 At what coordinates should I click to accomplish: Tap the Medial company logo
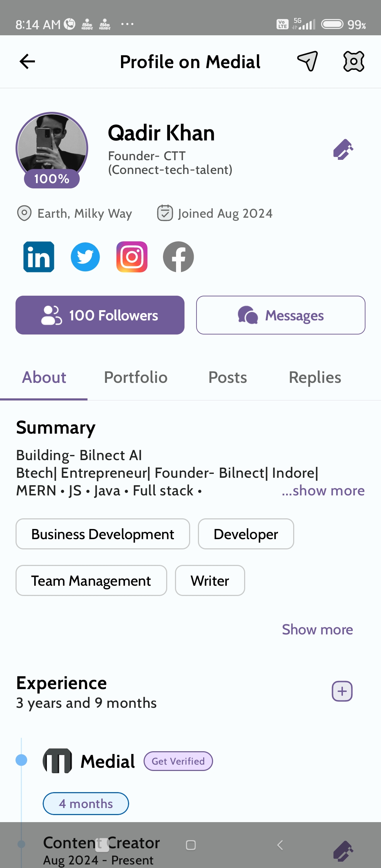57,761
